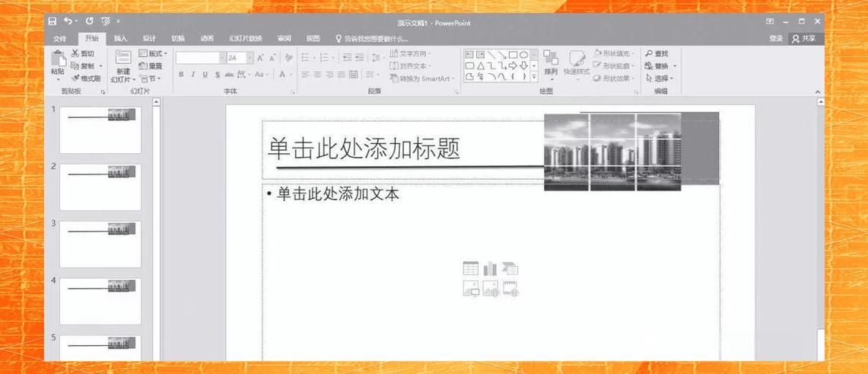868x374 pixels.
Task: Select the Text Box shape in gallery
Action: (469, 54)
